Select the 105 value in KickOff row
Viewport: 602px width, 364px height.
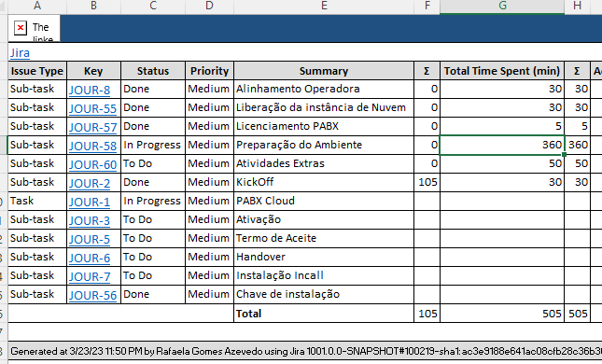tap(427, 182)
